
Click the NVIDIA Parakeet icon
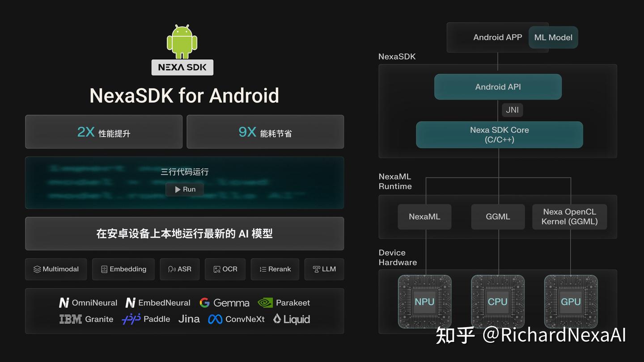coord(265,303)
